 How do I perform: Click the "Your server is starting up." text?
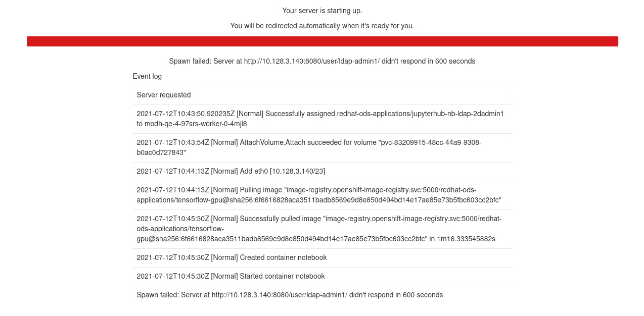[x=322, y=11]
